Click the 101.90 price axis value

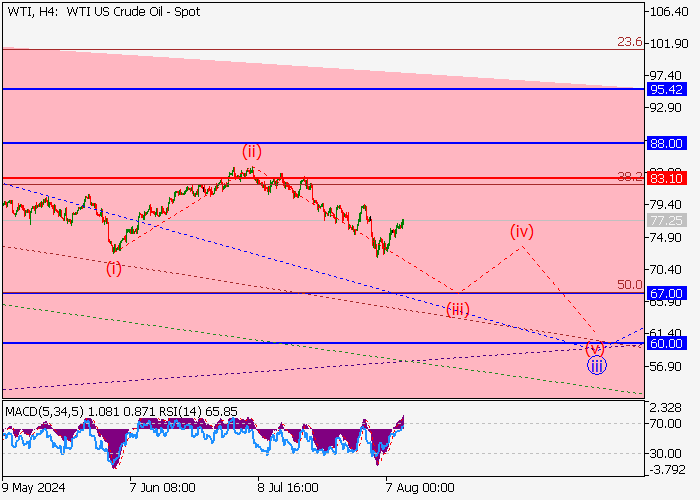669,44
